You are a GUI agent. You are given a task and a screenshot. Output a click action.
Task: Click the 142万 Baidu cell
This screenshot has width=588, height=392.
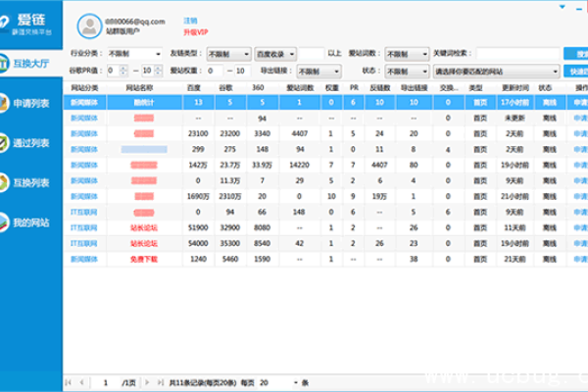coord(198,165)
